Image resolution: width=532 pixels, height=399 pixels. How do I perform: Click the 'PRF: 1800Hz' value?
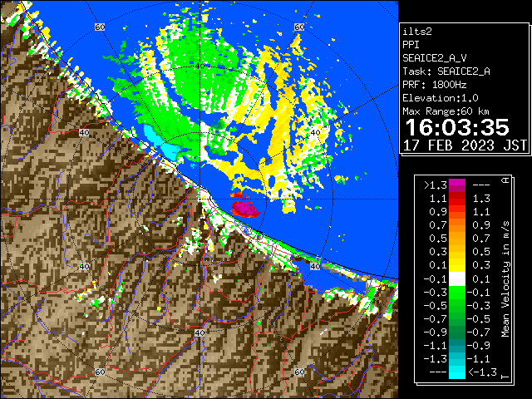(434, 85)
